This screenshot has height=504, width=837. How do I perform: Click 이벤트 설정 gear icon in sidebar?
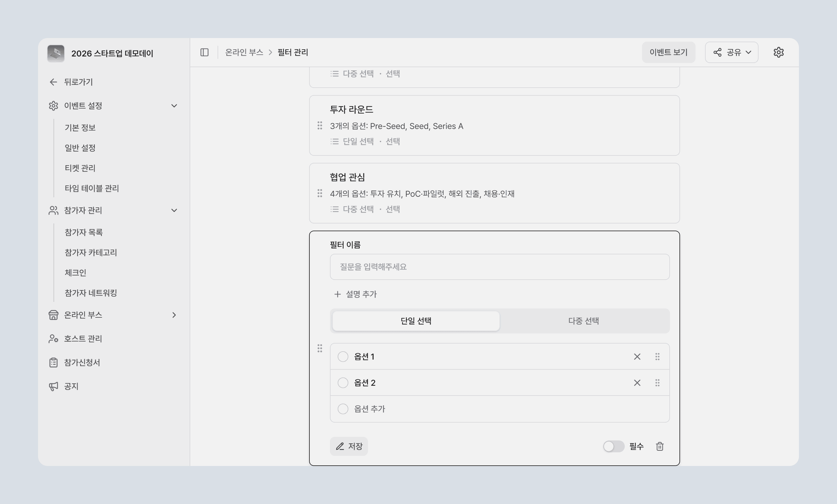(53, 105)
